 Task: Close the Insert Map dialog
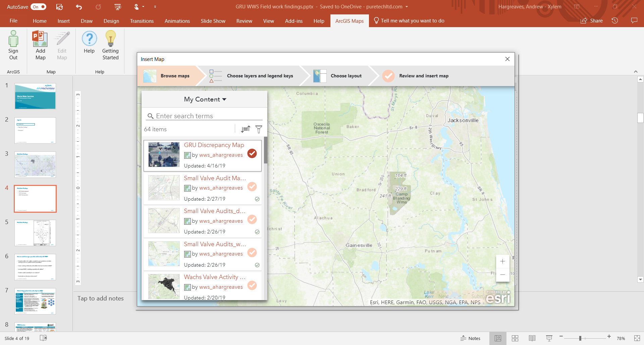507,59
